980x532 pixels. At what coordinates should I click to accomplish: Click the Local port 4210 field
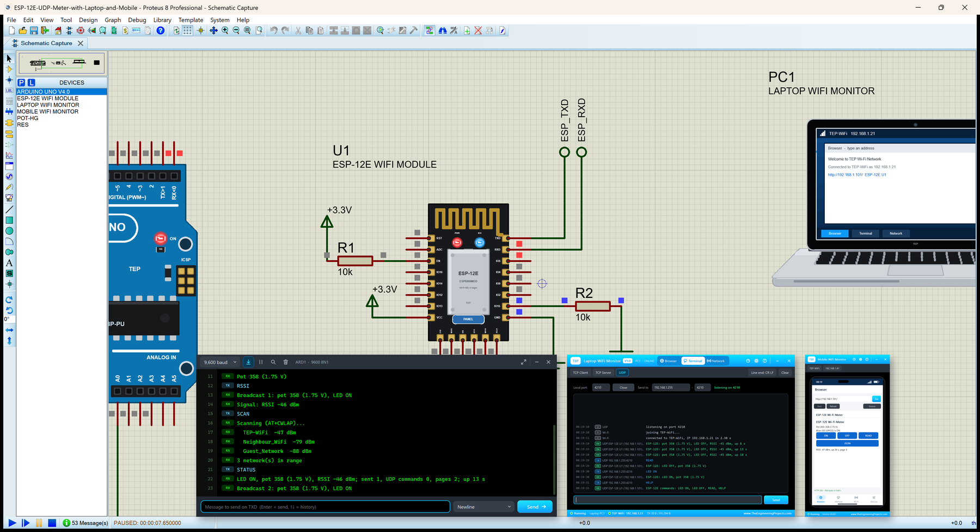pyautogui.click(x=601, y=388)
